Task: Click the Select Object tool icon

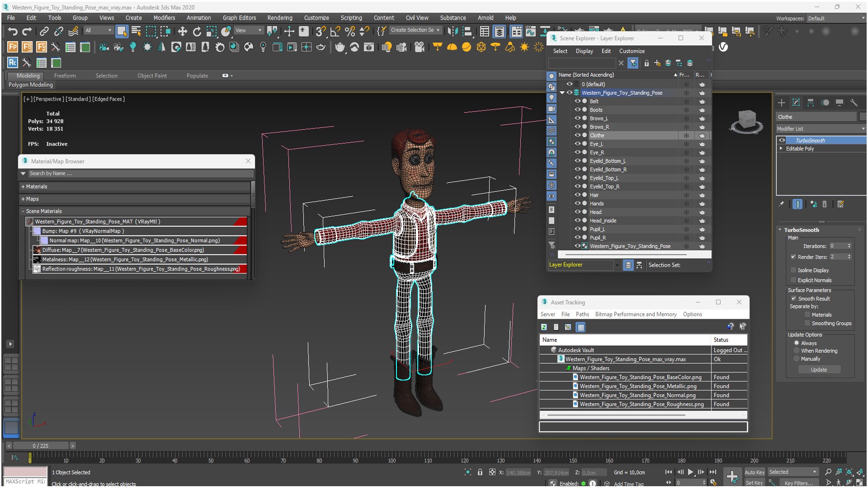Action: pos(122,31)
